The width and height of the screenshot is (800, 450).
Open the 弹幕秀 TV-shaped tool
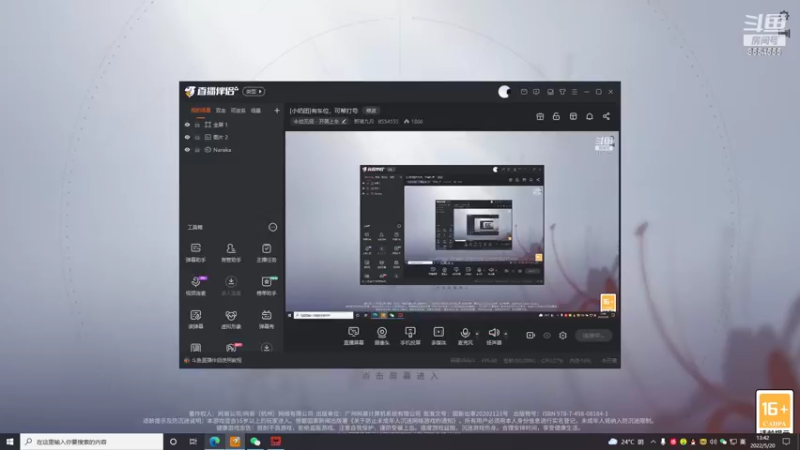266,319
